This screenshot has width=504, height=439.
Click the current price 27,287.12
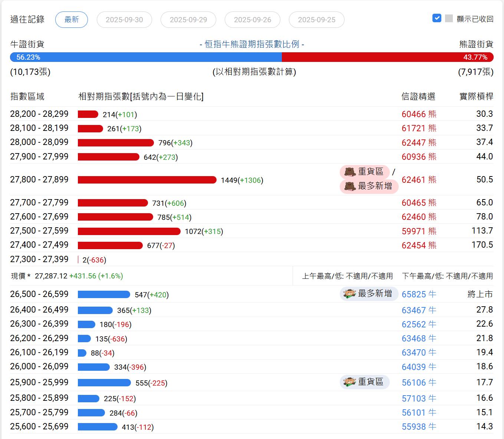click(51, 276)
